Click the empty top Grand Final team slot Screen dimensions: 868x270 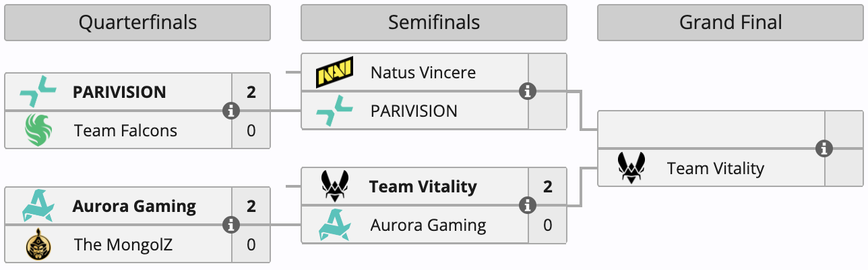click(711, 130)
